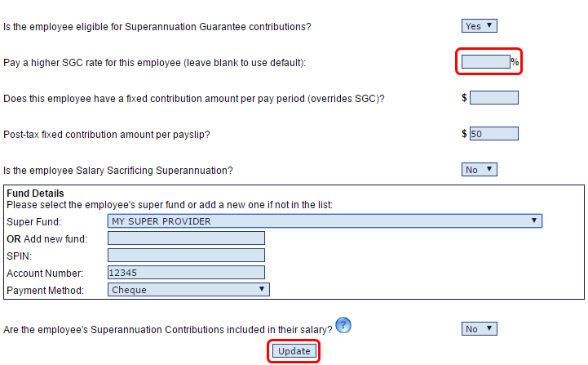Open the help icon beside salary question
This screenshot has height=365, width=588.
tap(343, 325)
